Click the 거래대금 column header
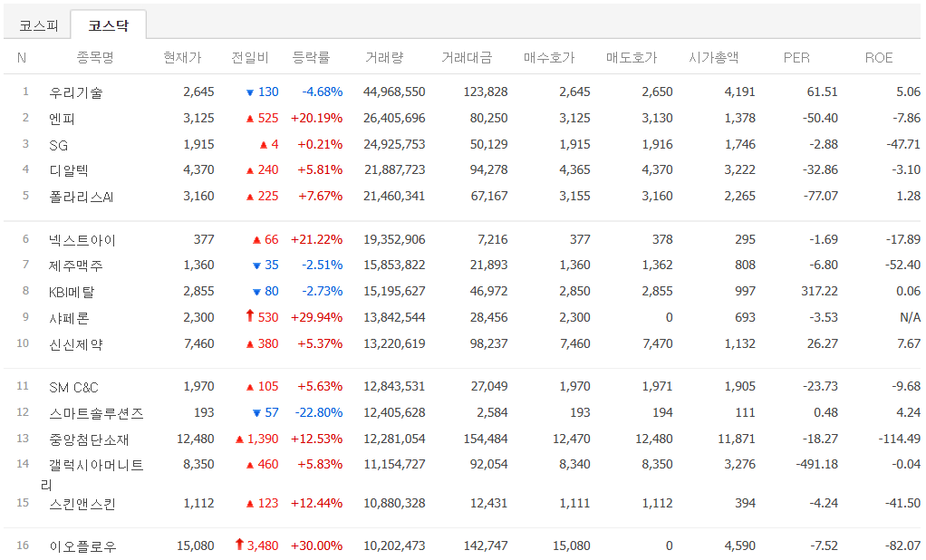Viewport: 926px width, 560px height. [x=467, y=57]
